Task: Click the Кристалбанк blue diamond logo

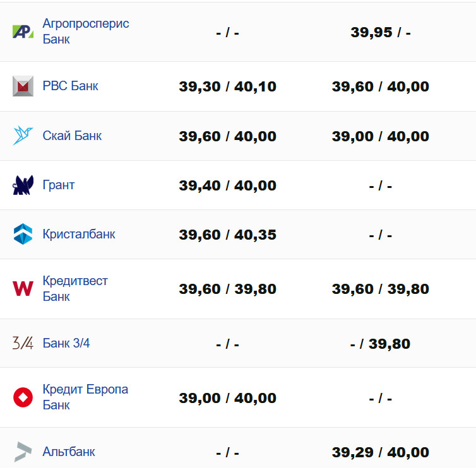Action: [x=23, y=235]
